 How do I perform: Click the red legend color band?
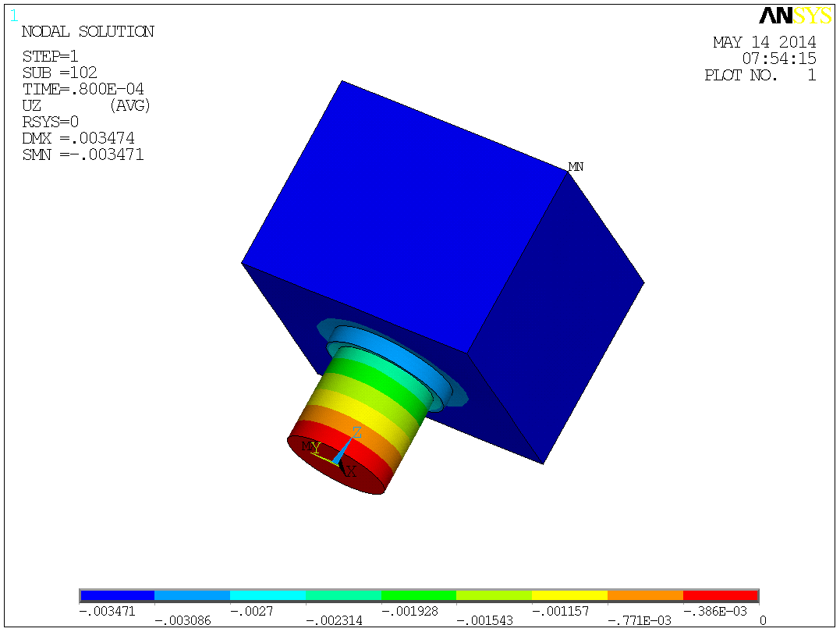pyautogui.click(x=721, y=595)
